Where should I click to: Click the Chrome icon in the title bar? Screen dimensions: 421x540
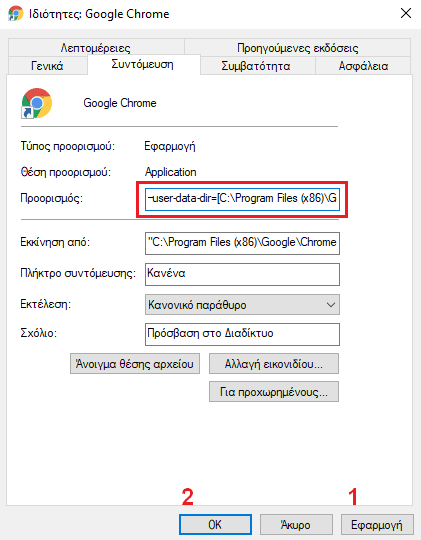[x=16, y=13]
